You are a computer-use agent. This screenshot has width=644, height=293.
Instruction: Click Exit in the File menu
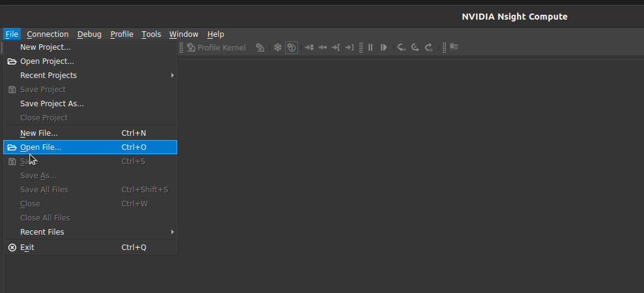(x=27, y=248)
